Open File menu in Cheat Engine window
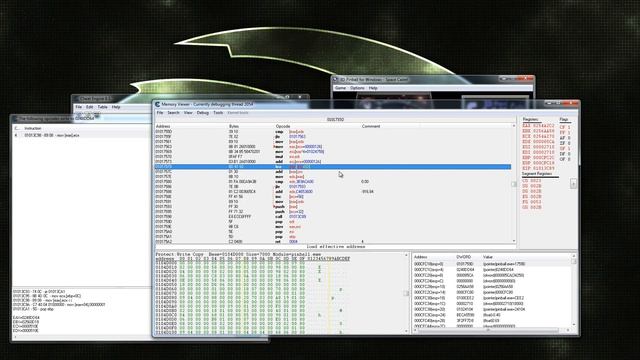 [x=78, y=107]
